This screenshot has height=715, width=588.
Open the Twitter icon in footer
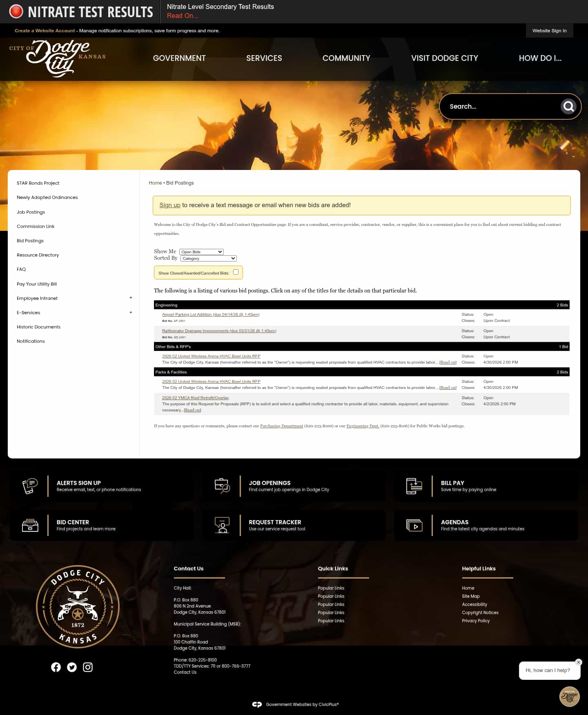click(72, 667)
